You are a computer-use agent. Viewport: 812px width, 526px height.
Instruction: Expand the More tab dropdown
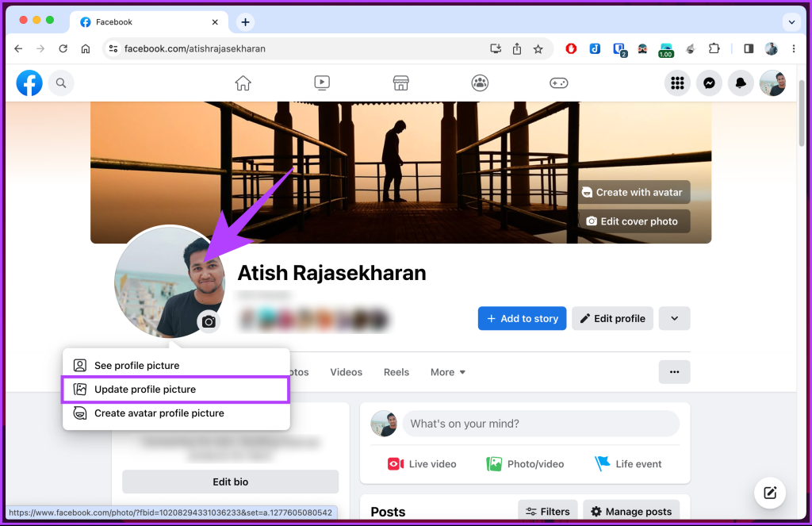coord(447,371)
